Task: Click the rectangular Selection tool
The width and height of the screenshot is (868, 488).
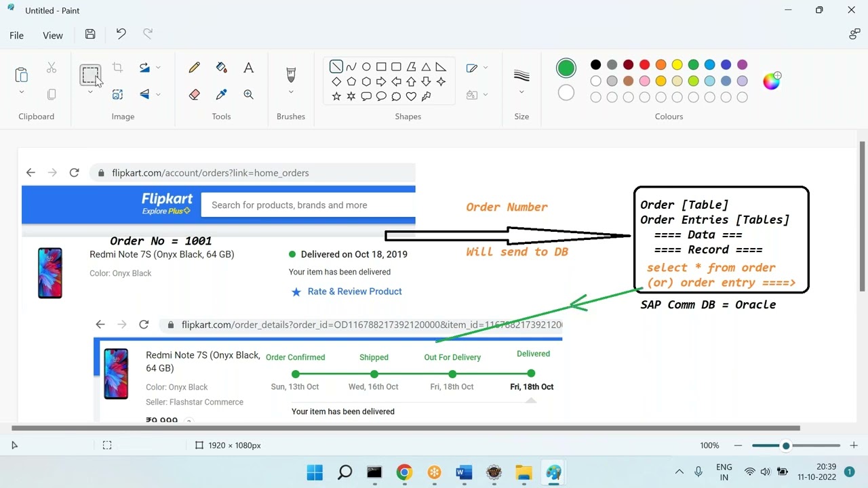Action: (90, 75)
